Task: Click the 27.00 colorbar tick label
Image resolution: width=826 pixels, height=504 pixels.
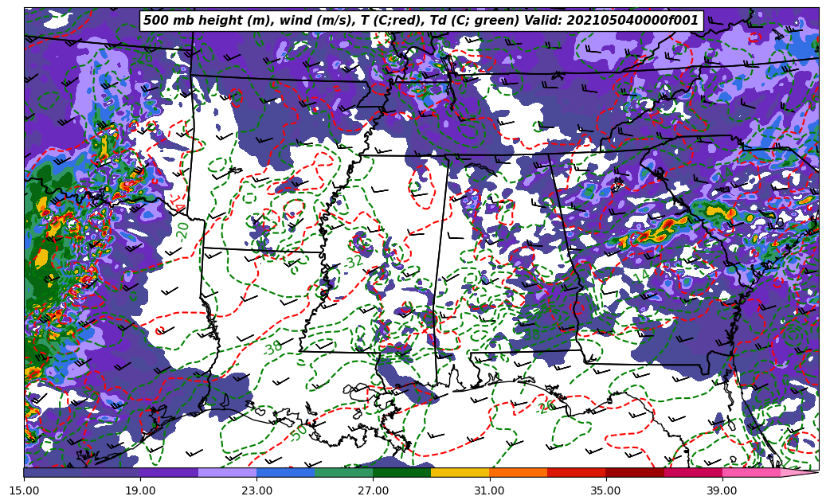Action: (x=373, y=490)
